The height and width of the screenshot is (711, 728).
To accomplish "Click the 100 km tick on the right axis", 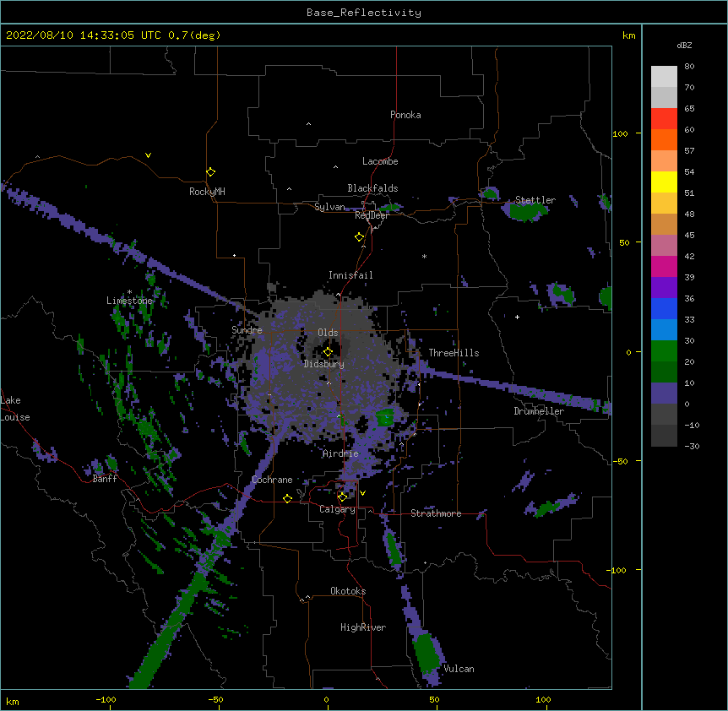I will tap(620, 133).
